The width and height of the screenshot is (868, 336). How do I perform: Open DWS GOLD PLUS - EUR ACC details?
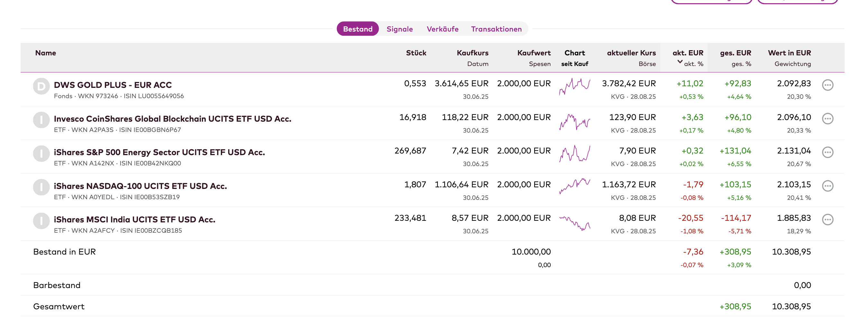tap(113, 85)
